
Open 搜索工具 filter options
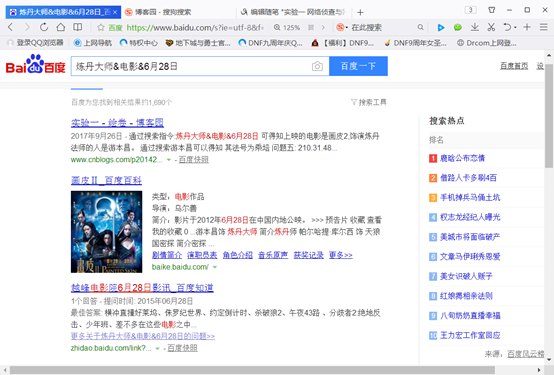click(369, 102)
